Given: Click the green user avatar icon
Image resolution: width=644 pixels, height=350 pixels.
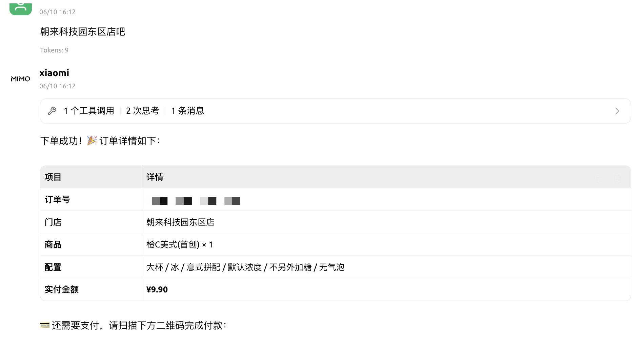Looking at the screenshot, I should [21, 9].
